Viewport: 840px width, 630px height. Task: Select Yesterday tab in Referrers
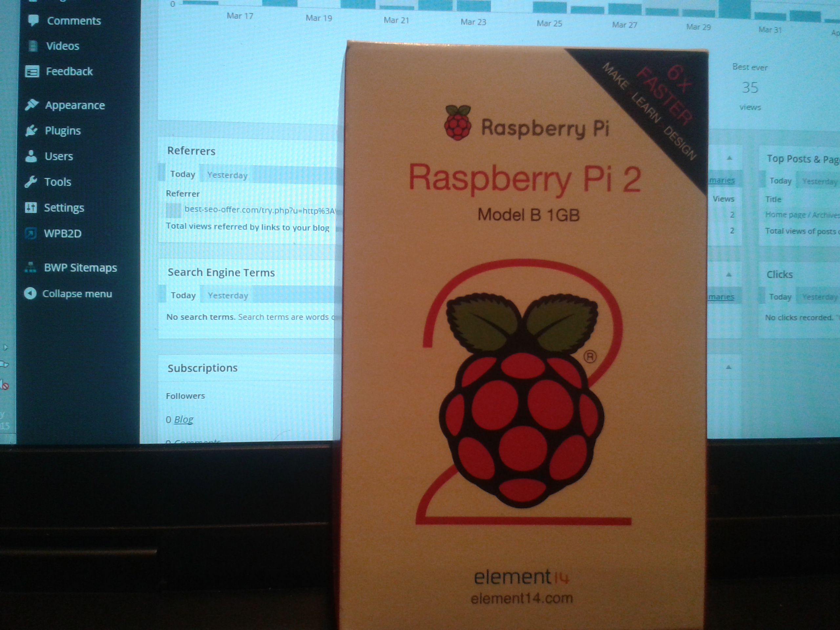(227, 175)
